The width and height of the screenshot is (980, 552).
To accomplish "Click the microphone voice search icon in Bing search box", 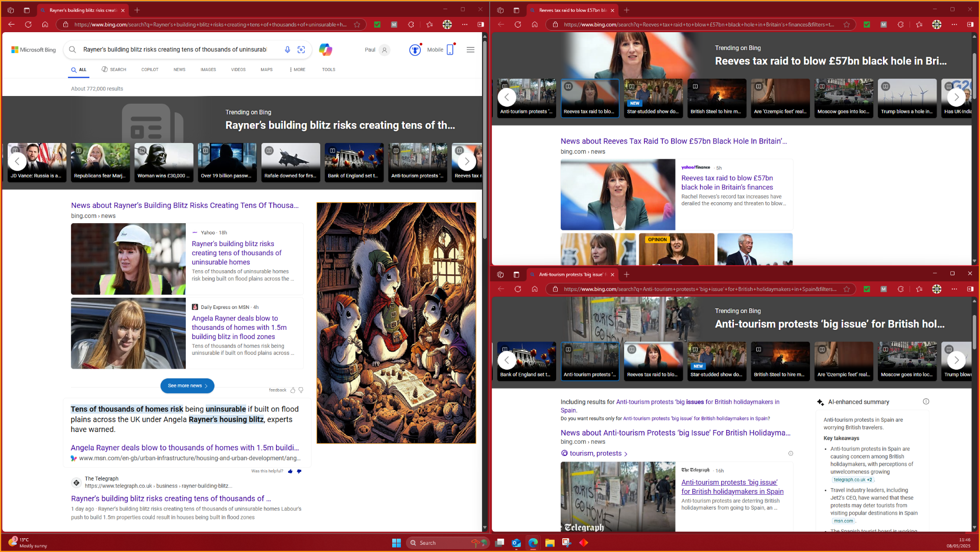I will click(288, 50).
